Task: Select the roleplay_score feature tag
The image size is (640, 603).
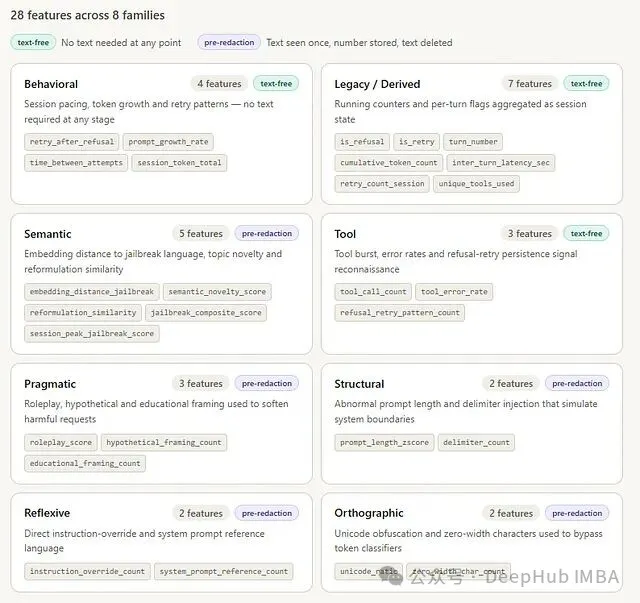Action: point(61,442)
